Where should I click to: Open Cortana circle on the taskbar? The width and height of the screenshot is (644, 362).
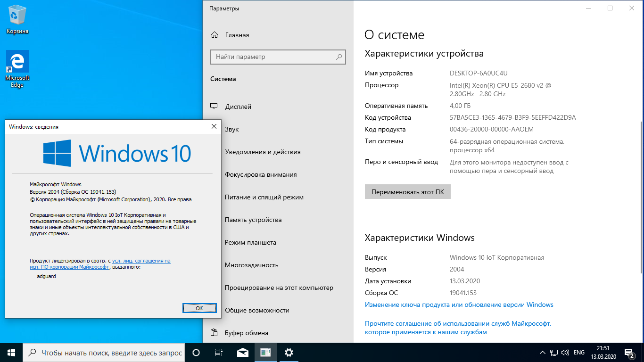coord(196,353)
